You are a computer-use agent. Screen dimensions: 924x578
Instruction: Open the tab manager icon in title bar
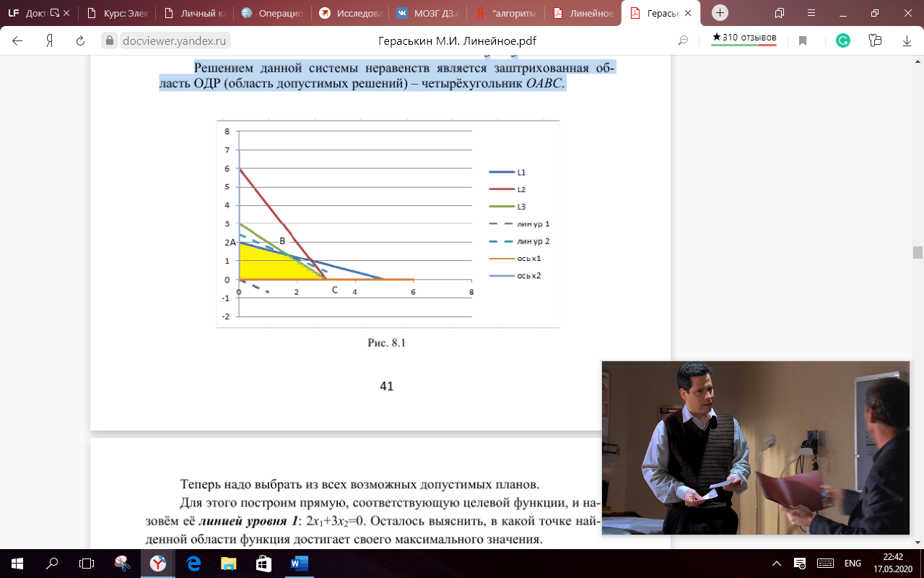tap(780, 13)
